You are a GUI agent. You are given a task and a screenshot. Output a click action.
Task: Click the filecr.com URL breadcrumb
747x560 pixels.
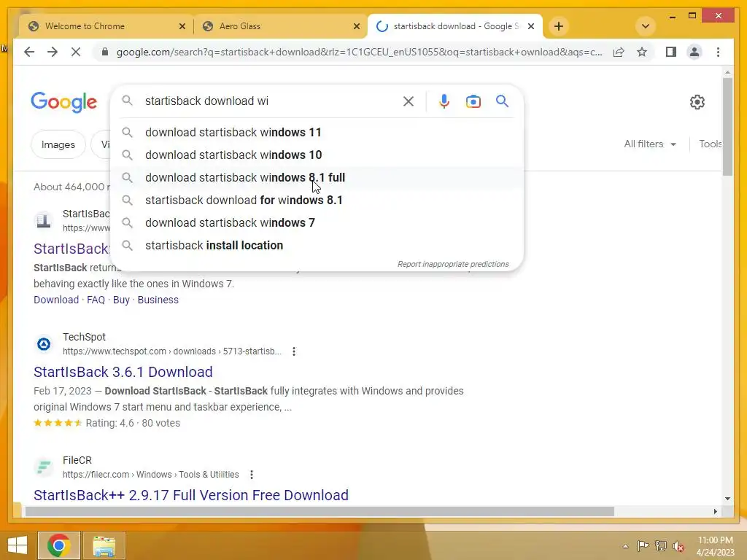150,475
